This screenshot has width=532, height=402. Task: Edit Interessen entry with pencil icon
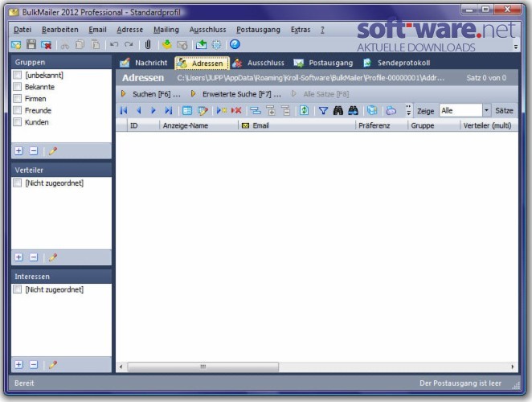click(53, 365)
